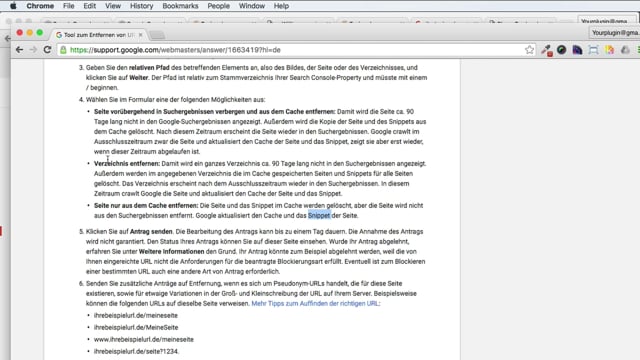Click the browser Back arrow

(19, 50)
